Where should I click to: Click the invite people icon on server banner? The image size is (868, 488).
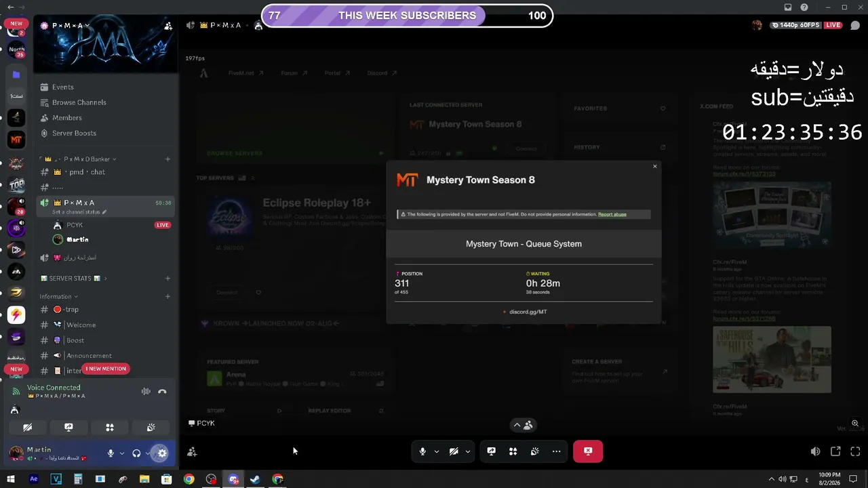(168, 26)
